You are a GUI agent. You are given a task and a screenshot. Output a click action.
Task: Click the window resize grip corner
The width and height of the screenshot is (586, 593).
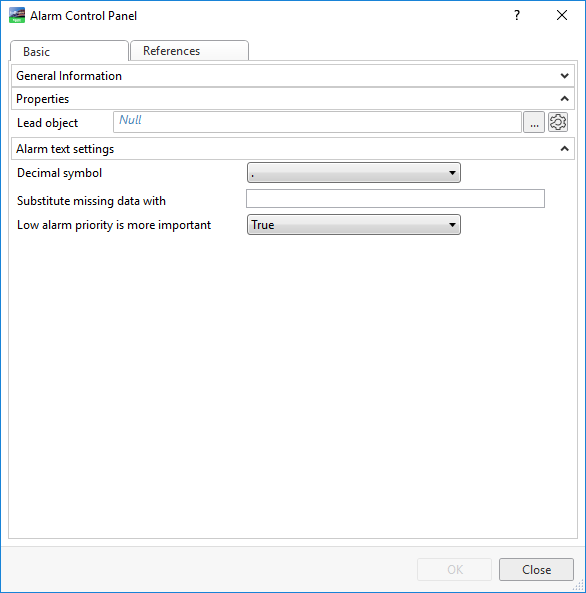coord(579,586)
